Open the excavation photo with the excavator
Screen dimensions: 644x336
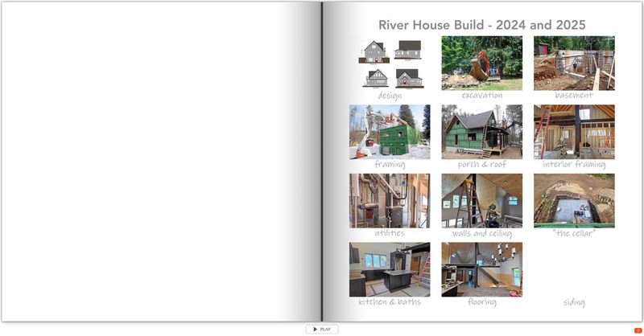click(481, 64)
